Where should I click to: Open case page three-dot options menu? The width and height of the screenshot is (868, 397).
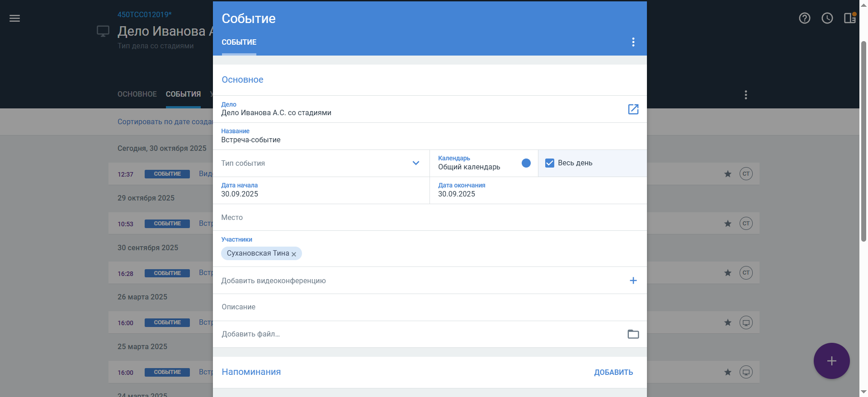[745, 95]
